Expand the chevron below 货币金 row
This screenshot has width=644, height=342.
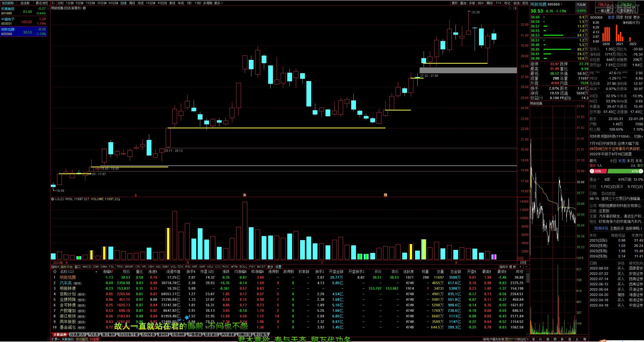pos(616,69)
